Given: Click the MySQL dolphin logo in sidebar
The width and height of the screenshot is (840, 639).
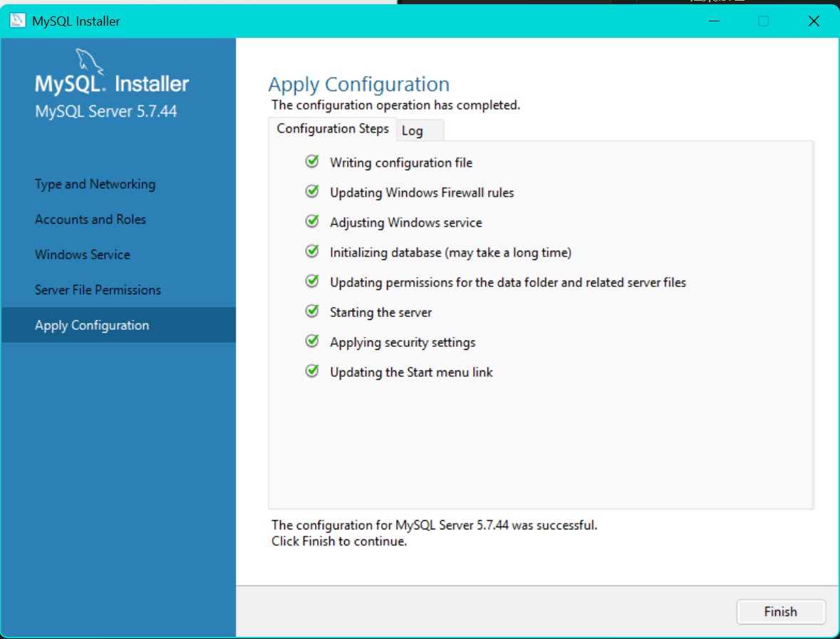Looking at the screenshot, I should (x=89, y=61).
